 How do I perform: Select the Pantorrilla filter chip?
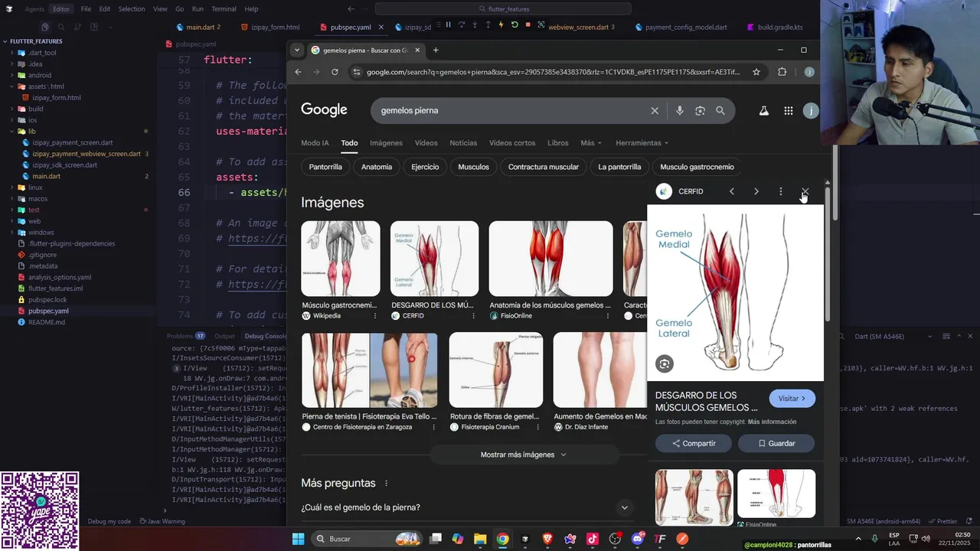(x=325, y=167)
